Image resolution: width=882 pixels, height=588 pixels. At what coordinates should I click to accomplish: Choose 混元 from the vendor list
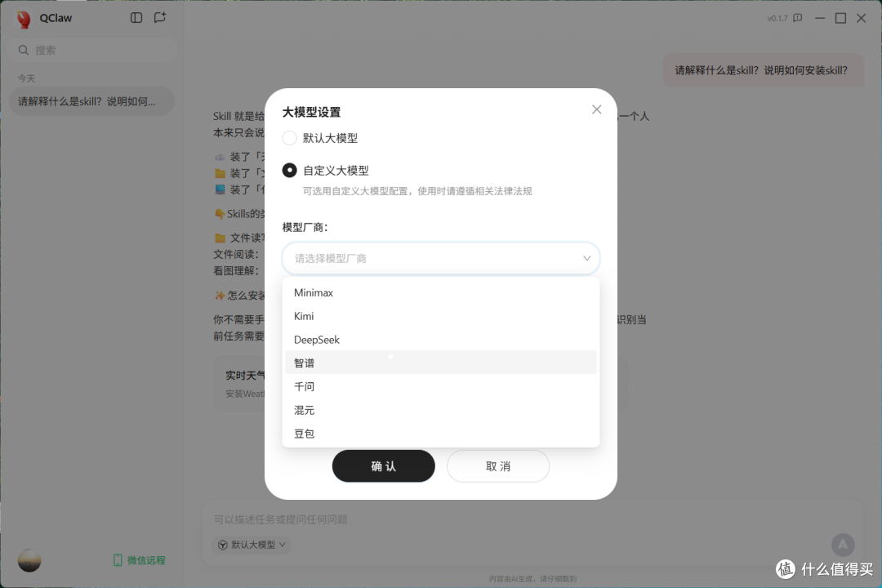pyautogui.click(x=441, y=410)
